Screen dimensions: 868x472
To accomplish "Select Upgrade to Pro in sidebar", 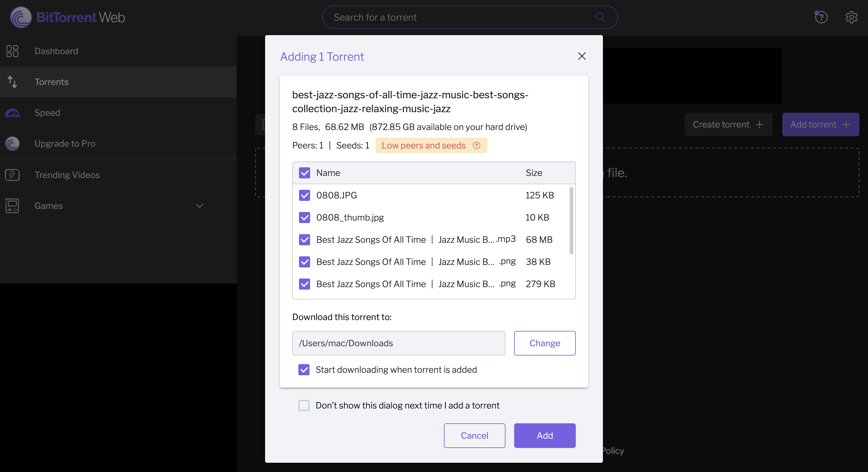I will coord(118,144).
